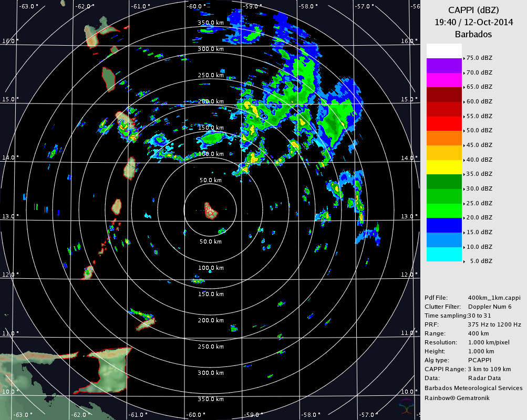Select the '50.0 km' ring label south of Barbados
Image resolution: width=527 pixels, height=420 pixels.
(211, 241)
